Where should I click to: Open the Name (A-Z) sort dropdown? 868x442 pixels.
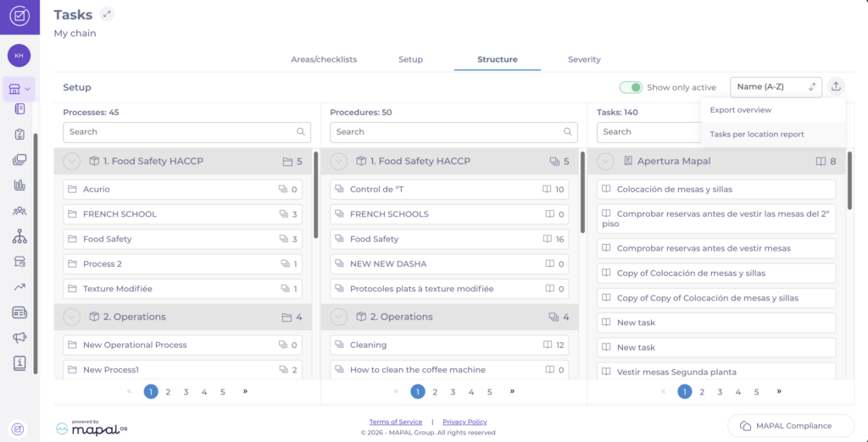tap(776, 86)
